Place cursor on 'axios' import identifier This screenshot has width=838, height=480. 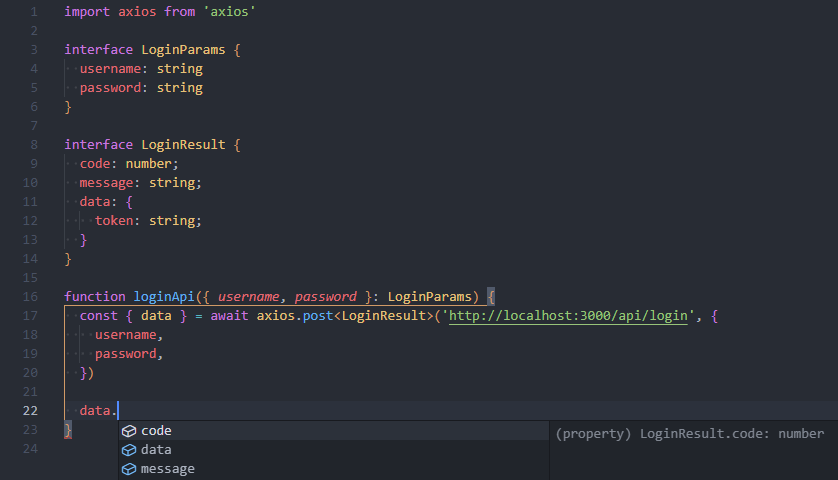137,12
